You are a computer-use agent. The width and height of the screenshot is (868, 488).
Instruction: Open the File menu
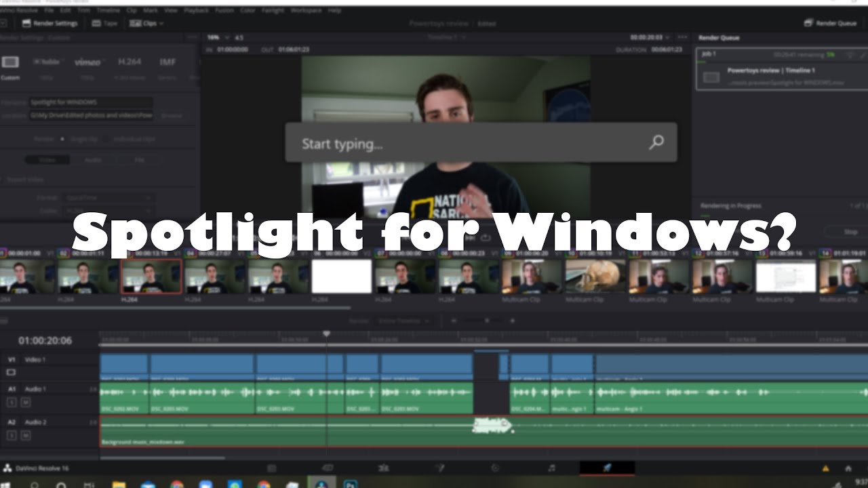pyautogui.click(x=50, y=11)
